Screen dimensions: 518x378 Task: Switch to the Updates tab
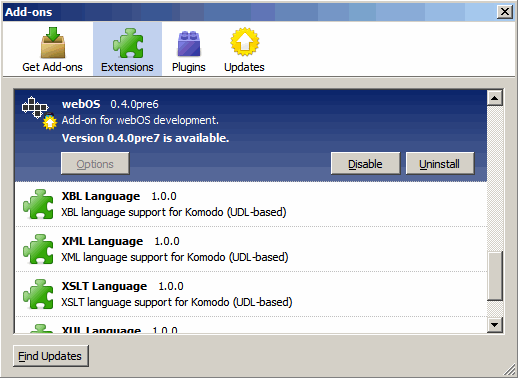click(244, 49)
